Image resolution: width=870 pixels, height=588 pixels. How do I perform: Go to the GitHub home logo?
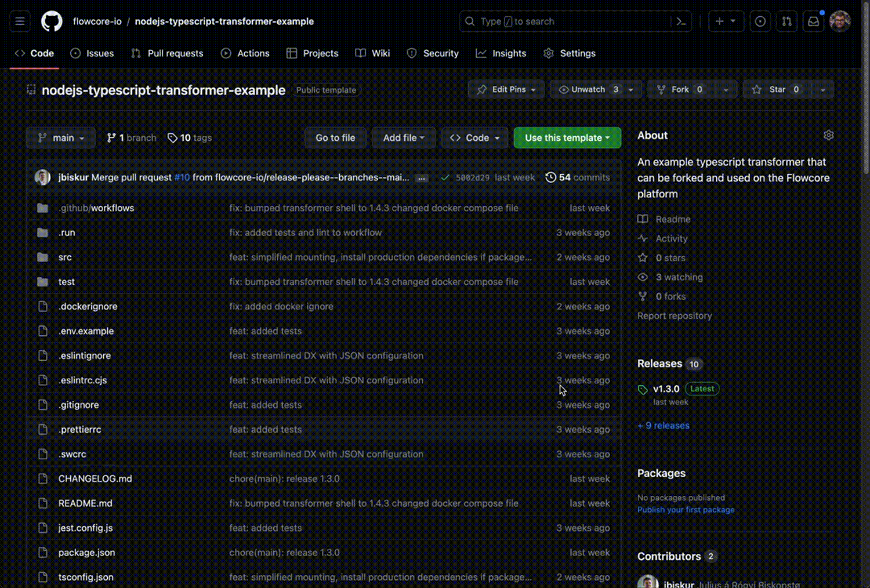coord(52,21)
